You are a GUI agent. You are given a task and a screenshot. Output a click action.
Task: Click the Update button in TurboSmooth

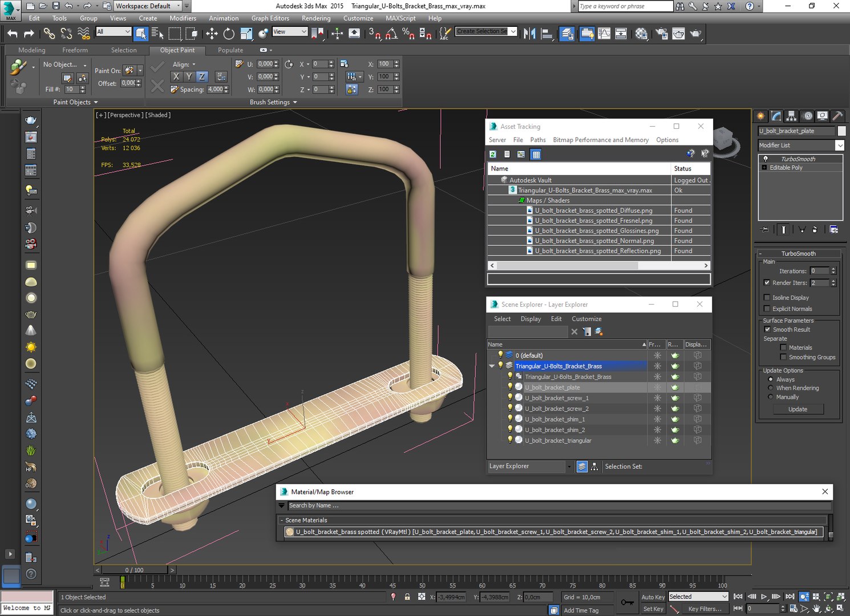[x=798, y=409]
